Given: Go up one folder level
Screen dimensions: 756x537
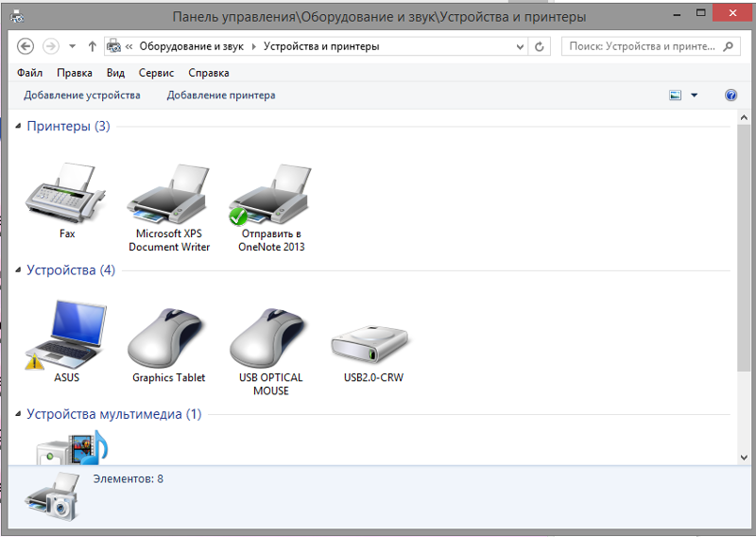Looking at the screenshot, I should (x=92, y=46).
